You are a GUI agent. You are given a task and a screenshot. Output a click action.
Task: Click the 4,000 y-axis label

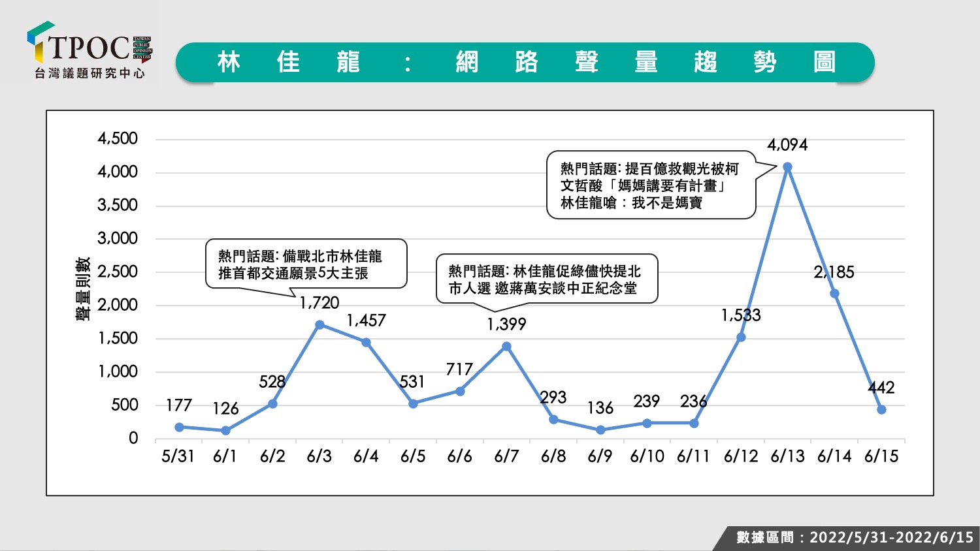pyautogui.click(x=118, y=172)
